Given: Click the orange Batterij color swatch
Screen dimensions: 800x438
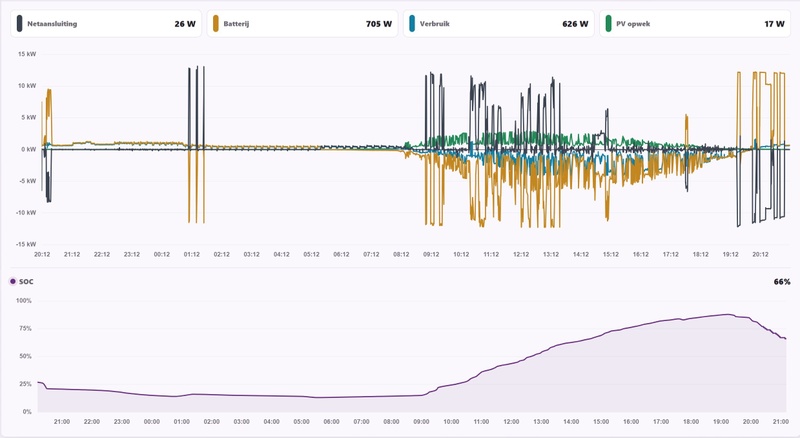Looking at the screenshot, I should 216,23.
